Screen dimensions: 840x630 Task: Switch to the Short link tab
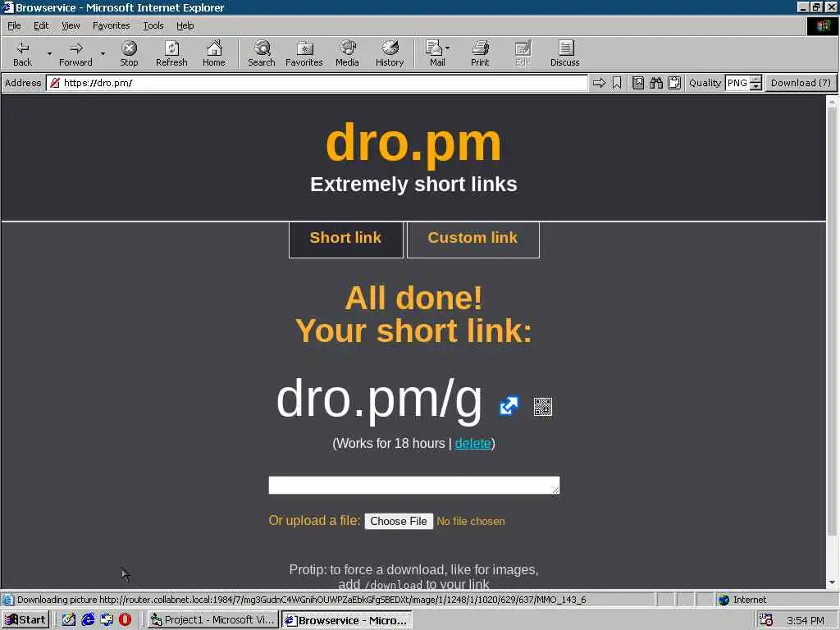tap(345, 239)
